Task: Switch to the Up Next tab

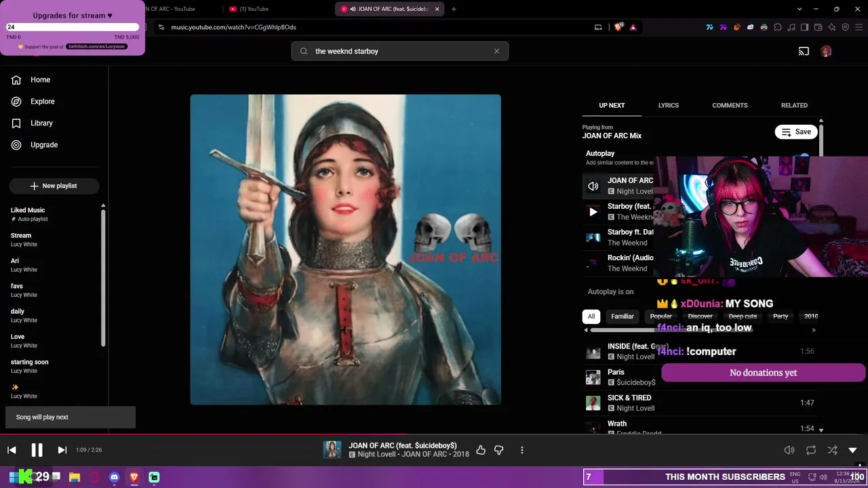Action: tap(612, 106)
